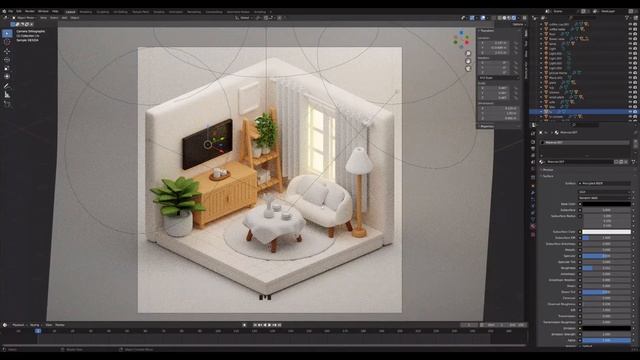Screen dimensions: 640x360
Task: Click the Blender logo menu
Action: [4, 11]
